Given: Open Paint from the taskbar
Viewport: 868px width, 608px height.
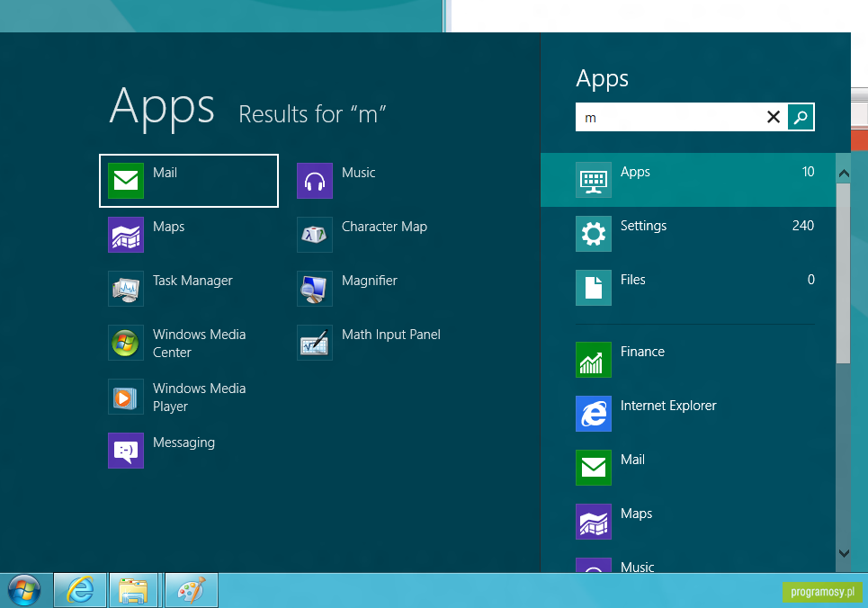Looking at the screenshot, I should pyautogui.click(x=192, y=590).
